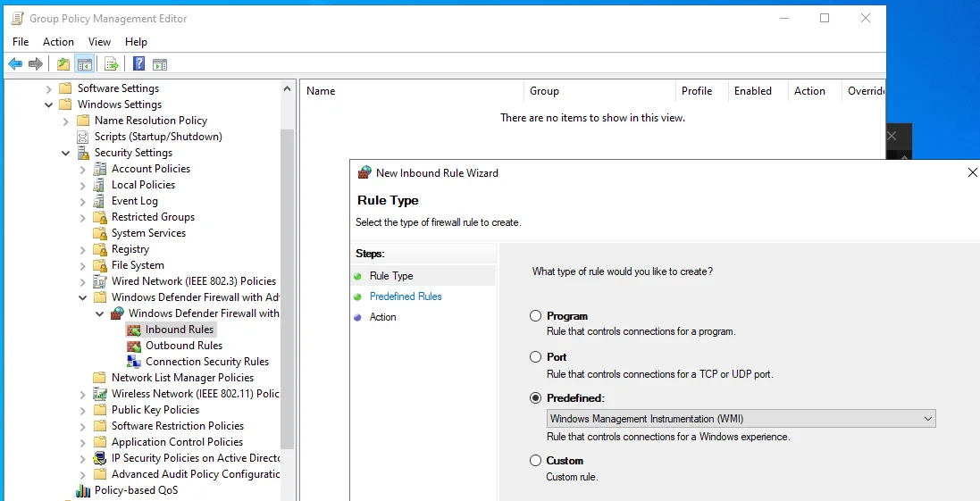Go to the Rule Type wizard step

(x=391, y=275)
